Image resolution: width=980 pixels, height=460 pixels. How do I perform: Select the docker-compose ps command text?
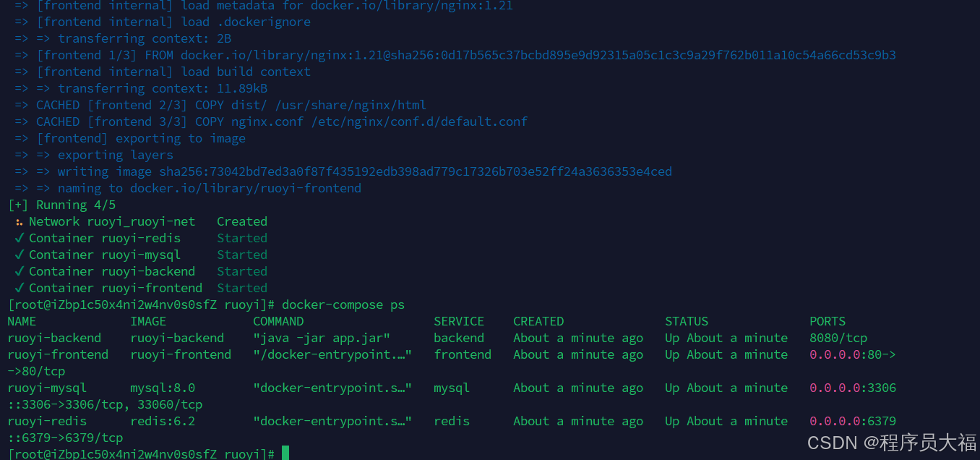(x=343, y=304)
